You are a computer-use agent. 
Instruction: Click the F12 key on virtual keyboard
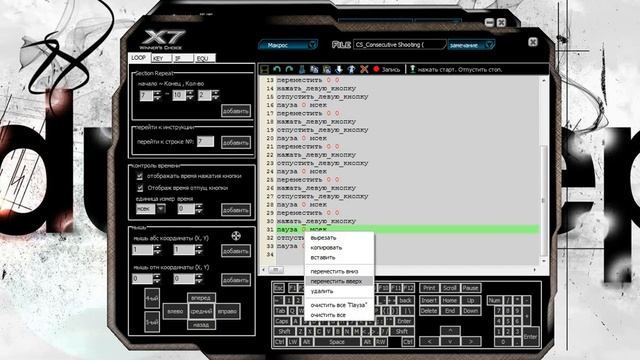tap(409, 288)
